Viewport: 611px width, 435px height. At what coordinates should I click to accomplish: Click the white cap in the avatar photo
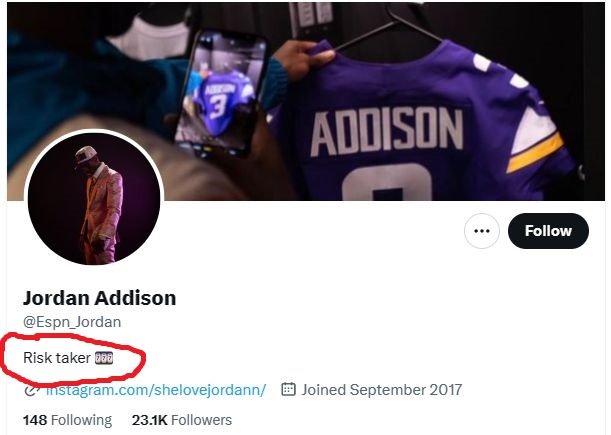click(86, 155)
